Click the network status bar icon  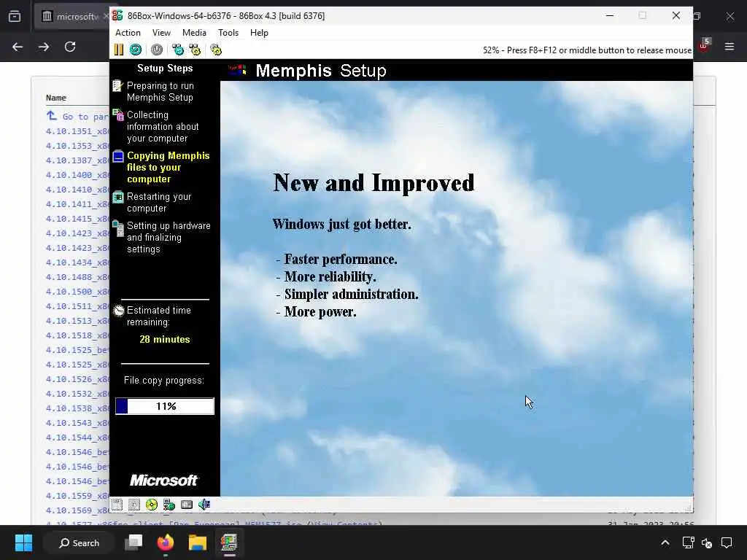[169, 505]
